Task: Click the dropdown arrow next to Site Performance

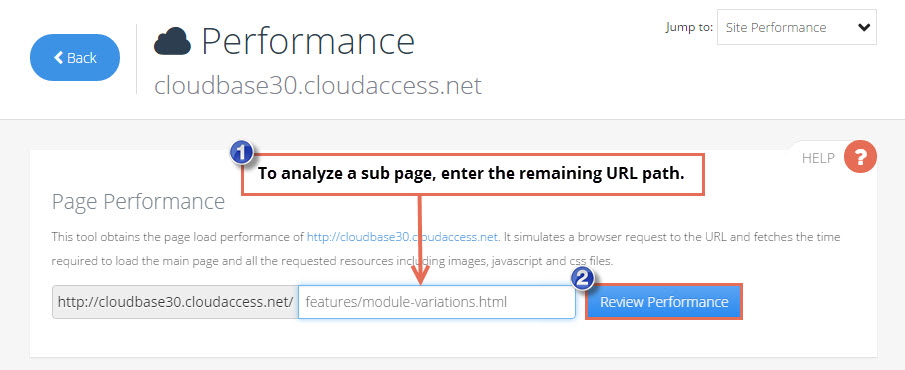Action: point(863,27)
